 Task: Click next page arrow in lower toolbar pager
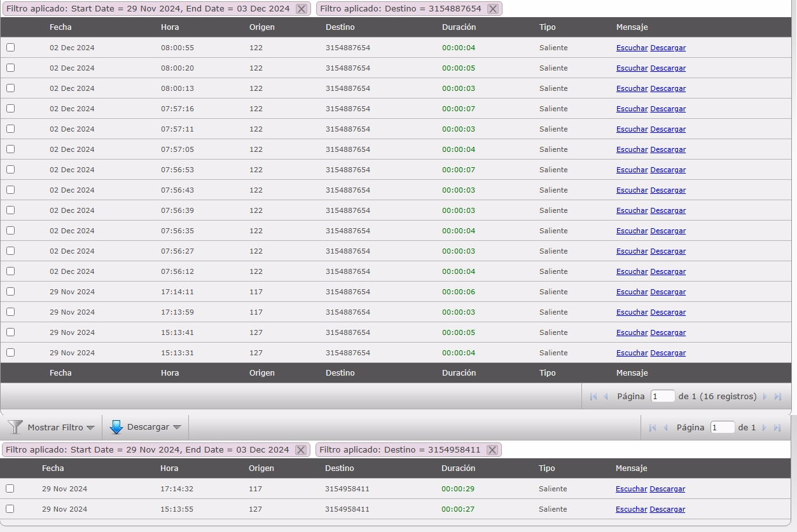coord(765,428)
